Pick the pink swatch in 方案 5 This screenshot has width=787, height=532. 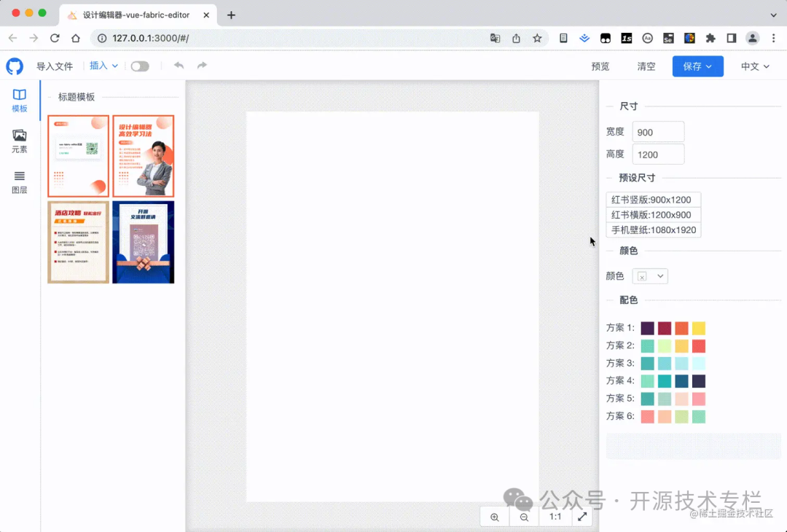tap(699, 399)
